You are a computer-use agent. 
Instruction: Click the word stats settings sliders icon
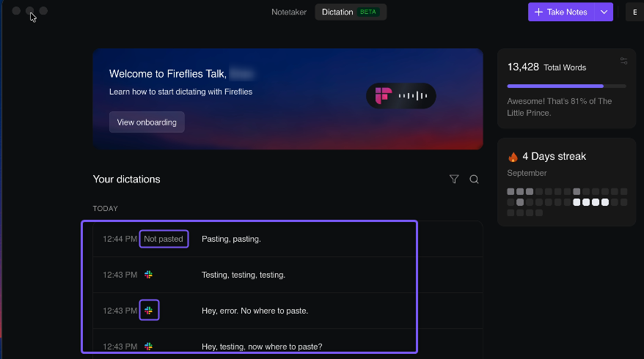click(624, 61)
